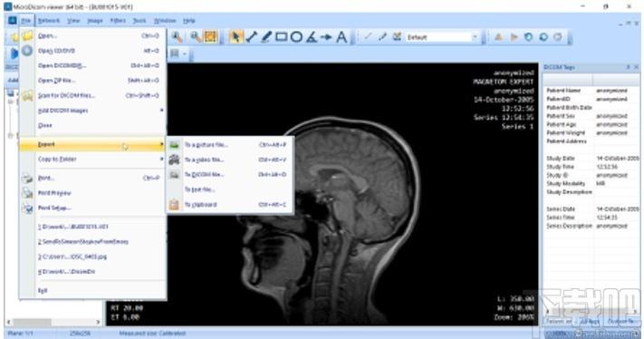The width and height of the screenshot is (644, 339).
Task: Choose Print... in File menu
Action: click(93, 178)
